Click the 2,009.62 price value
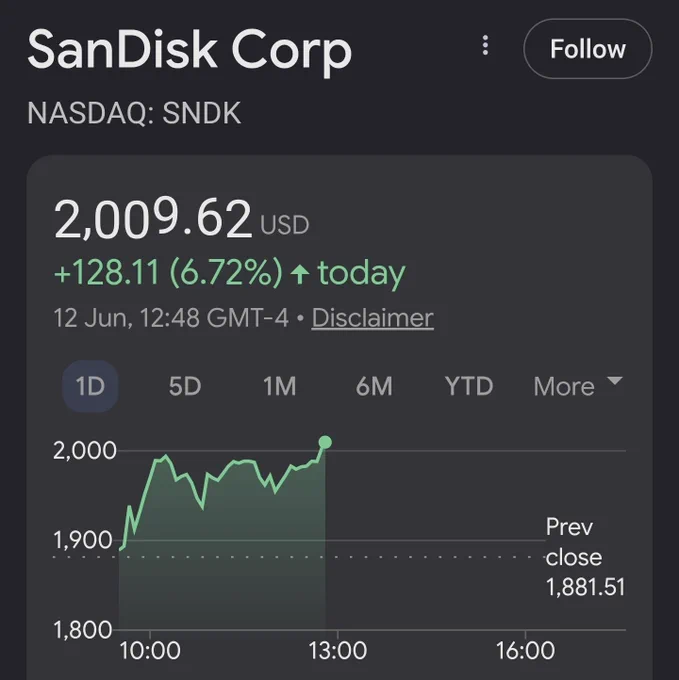Image resolution: width=679 pixels, height=680 pixels. pos(153,218)
